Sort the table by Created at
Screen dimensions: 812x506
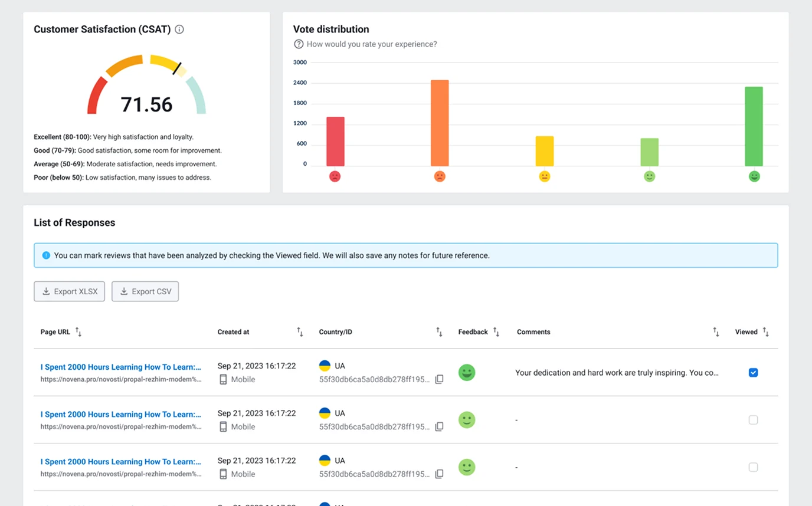coord(300,332)
